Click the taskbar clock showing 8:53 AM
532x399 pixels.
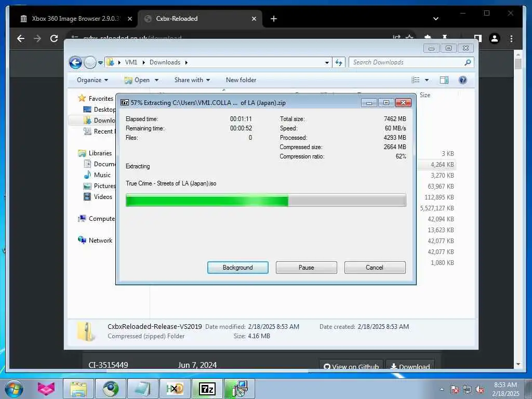pyautogui.click(x=505, y=389)
